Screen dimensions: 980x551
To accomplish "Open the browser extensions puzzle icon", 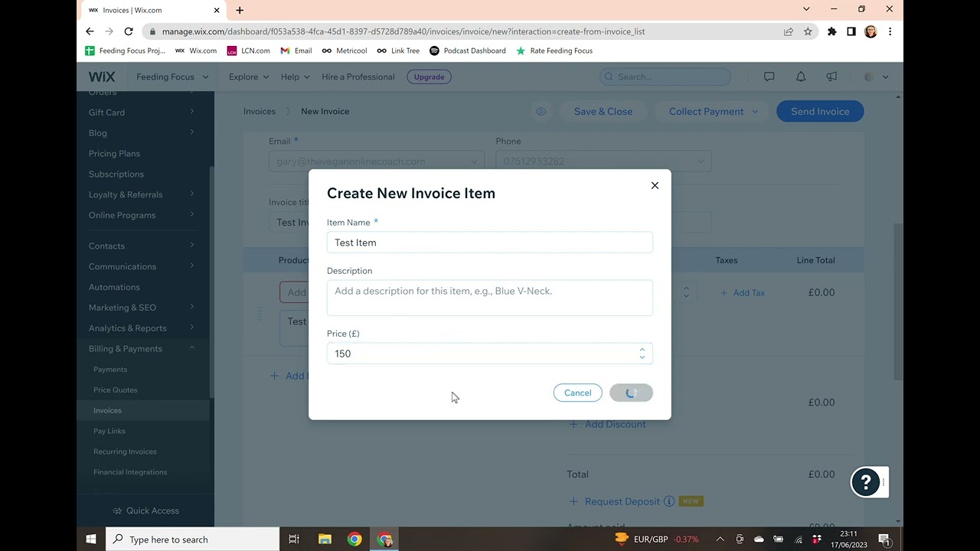I will point(832,31).
